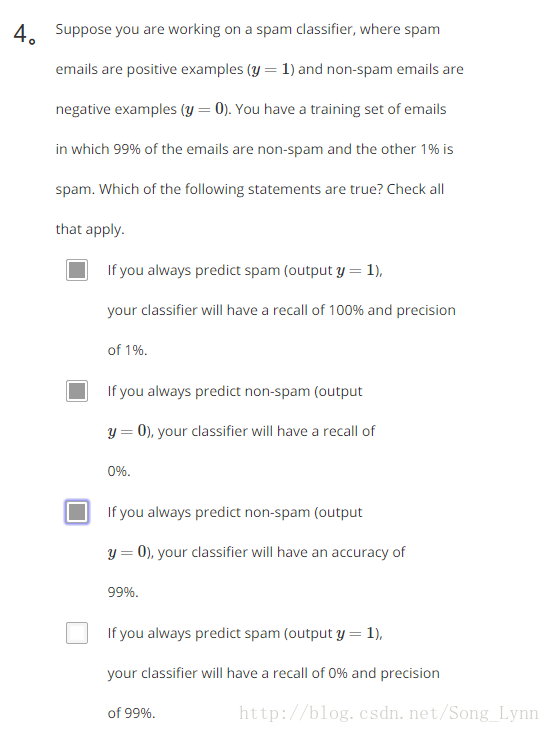Click the '0%.' answer text
Viewport: 550px width, 733px height.
pos(119,471)
